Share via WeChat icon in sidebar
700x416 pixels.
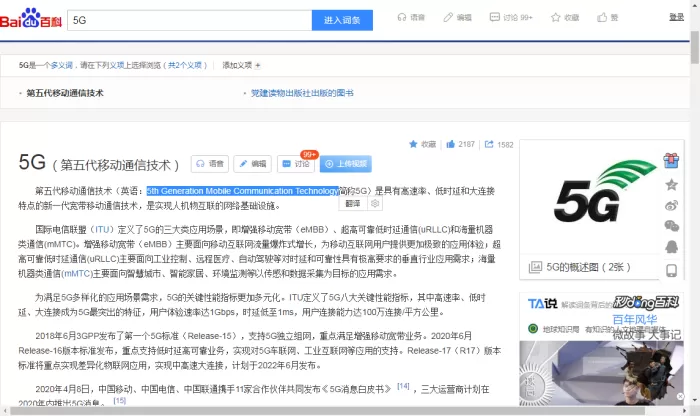671,226
